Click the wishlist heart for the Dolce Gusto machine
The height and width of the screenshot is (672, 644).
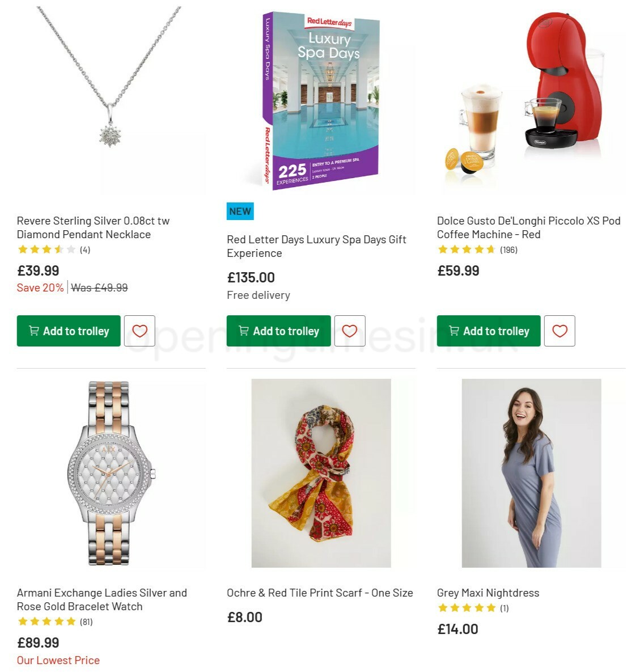560,331
